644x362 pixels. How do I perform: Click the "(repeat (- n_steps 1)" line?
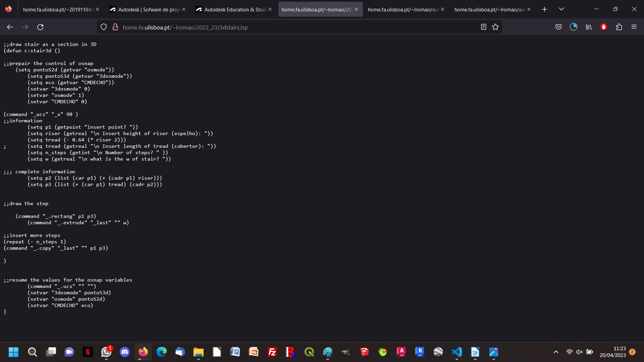35,242
